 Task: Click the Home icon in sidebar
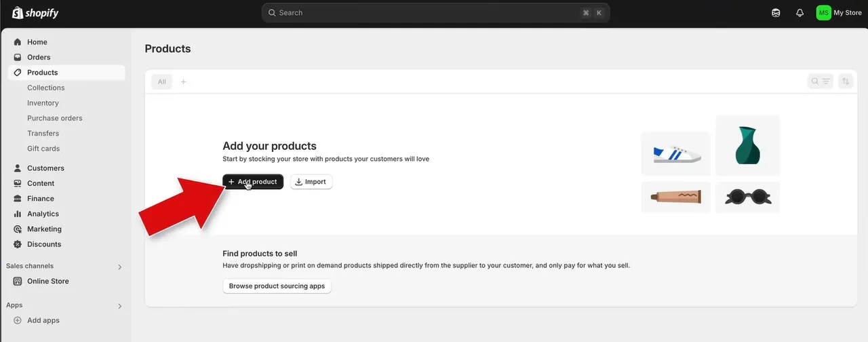pyautogui.click(x=18, y=42)
